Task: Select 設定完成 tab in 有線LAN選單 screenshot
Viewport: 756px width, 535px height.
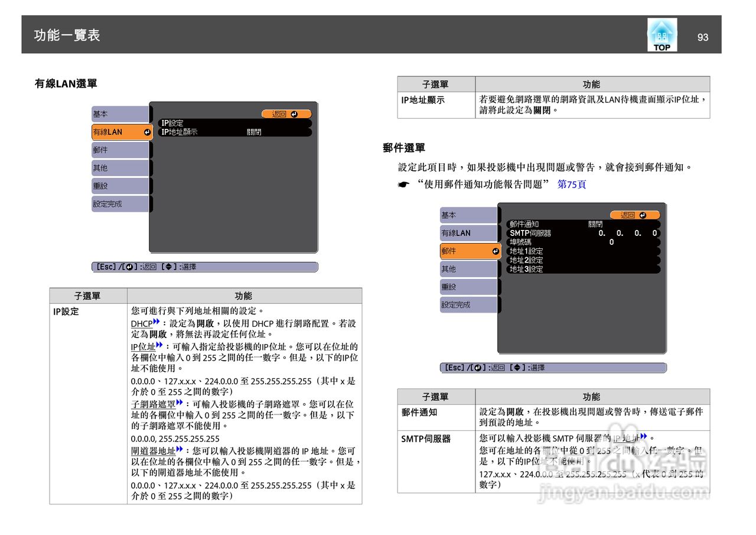Action: pyautogui.click(x=120, y=204)
